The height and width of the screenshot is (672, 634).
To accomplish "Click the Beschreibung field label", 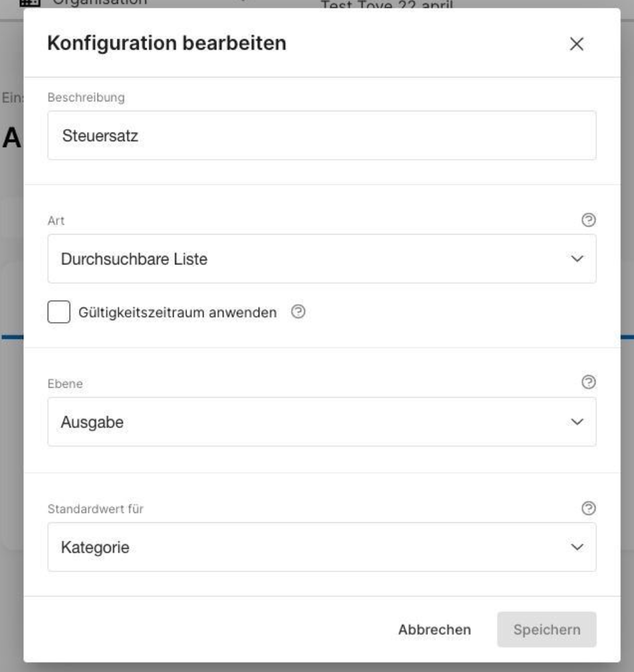I will 86,97.
